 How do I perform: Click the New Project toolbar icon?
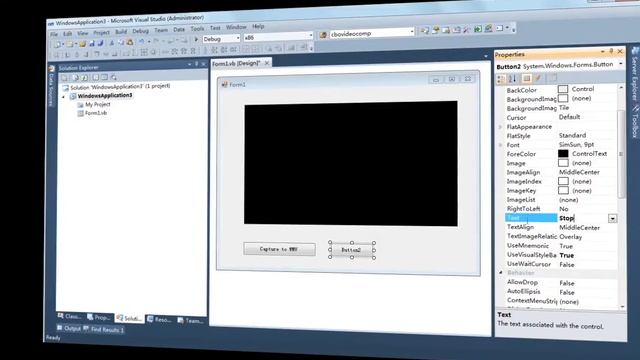pyautogui.click(x=58, y=44)
